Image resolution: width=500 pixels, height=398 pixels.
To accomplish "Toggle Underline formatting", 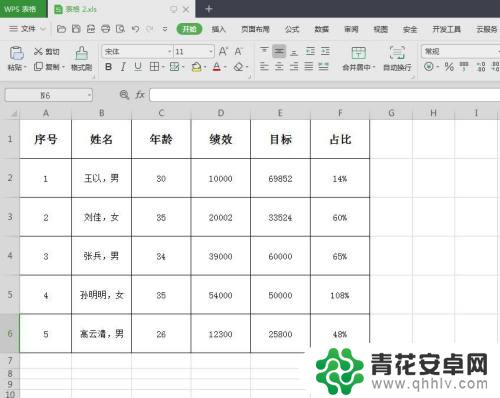I will point(138,67).
